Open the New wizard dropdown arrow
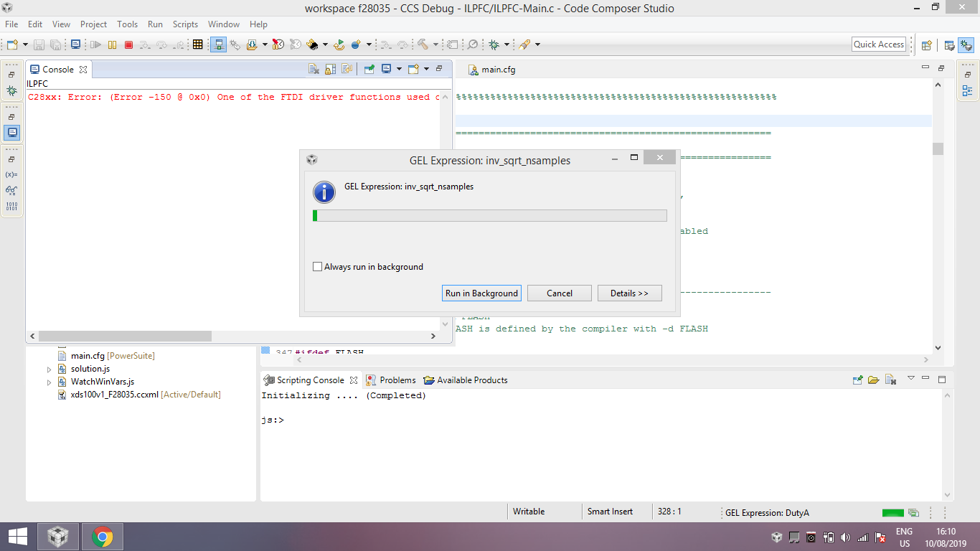Image resolution: width=980 pixels, height=551 pixels. (x=25, y=44)
